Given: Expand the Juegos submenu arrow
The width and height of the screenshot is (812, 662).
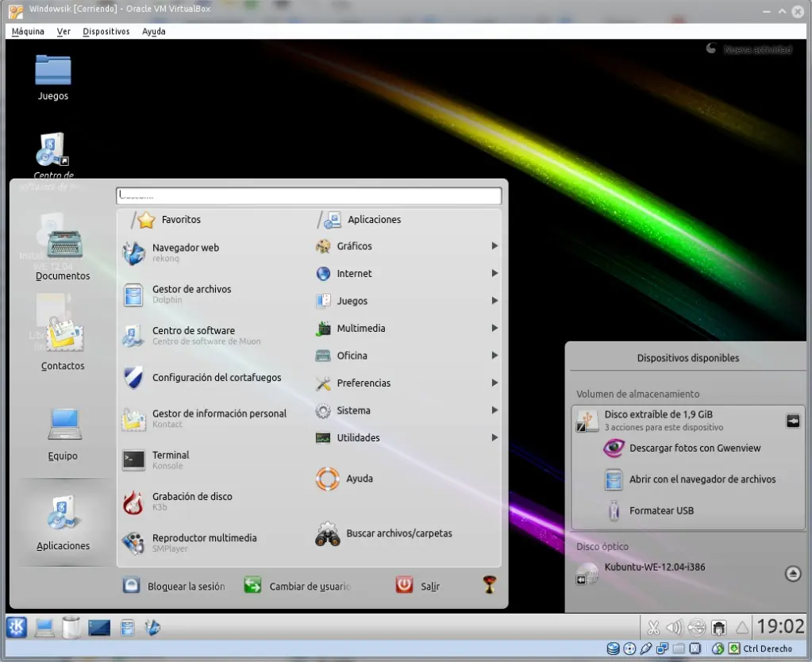Looking at the screenshot, I should pos(495,300).
